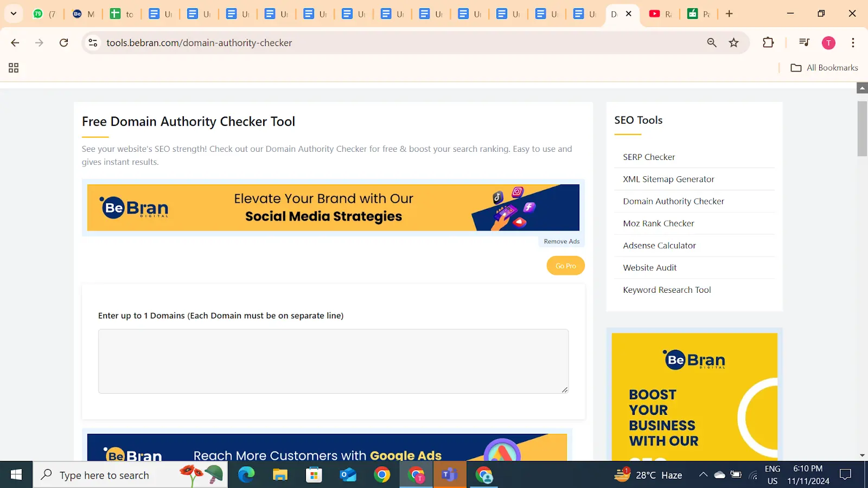Open the XML Sitemap Generator link
This screenshot has width=868, height=488.
pos(668,179)
